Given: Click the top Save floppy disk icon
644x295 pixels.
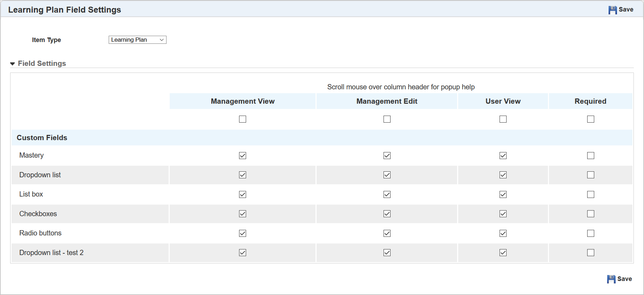Looking at the screenshot, I should pos(612,10).
